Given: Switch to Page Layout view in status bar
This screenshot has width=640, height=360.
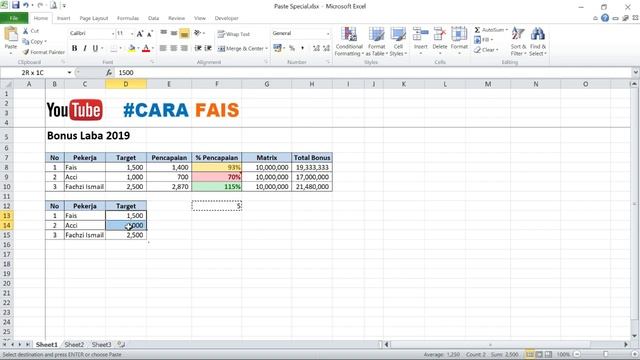Looking at the screenshot, I should tap(539, 354).
